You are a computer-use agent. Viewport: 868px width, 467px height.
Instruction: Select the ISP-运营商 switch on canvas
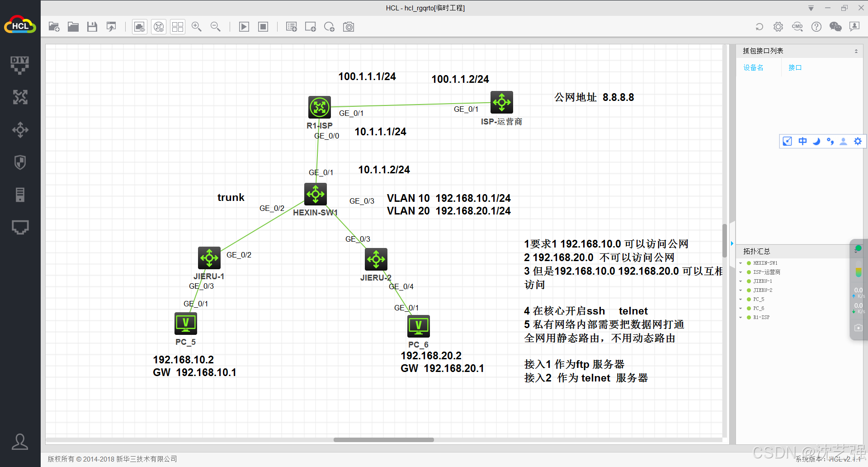[x=502, y=102]
